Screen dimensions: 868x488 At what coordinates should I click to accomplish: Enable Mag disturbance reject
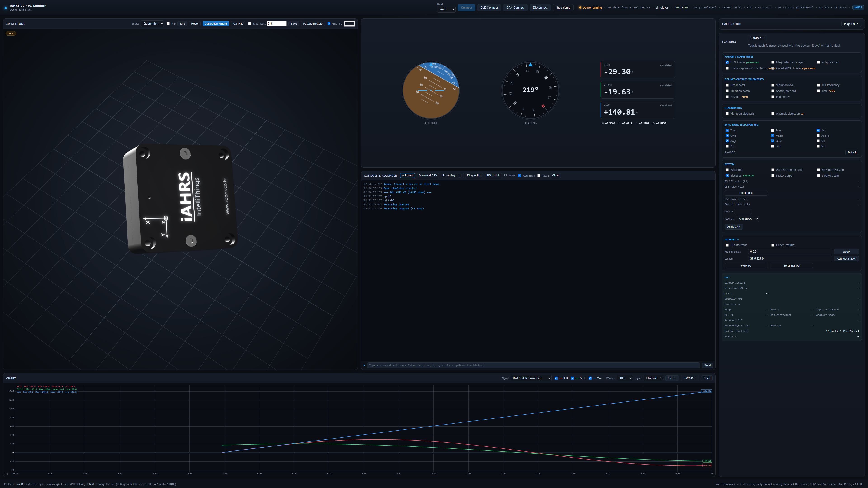coord(773,62)
